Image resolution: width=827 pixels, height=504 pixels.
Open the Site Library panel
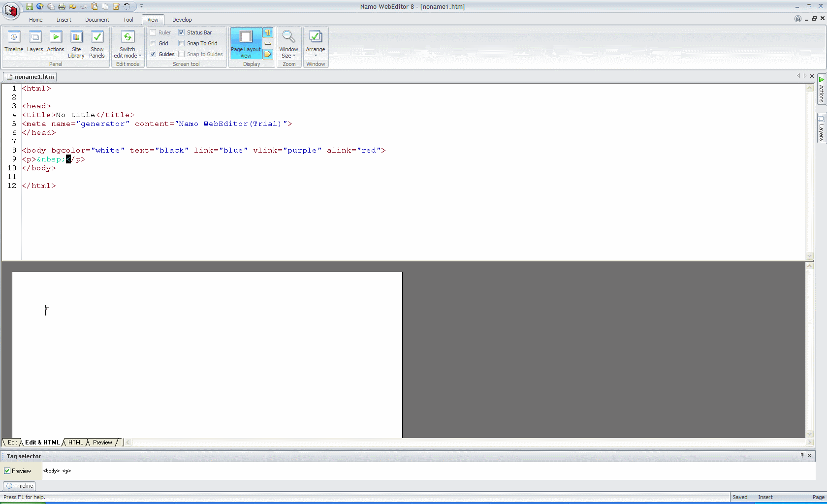(76, 44)
